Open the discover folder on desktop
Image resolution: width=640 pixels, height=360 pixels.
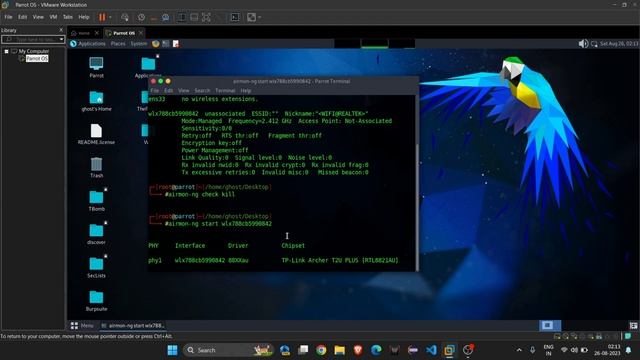pos(96,234)
